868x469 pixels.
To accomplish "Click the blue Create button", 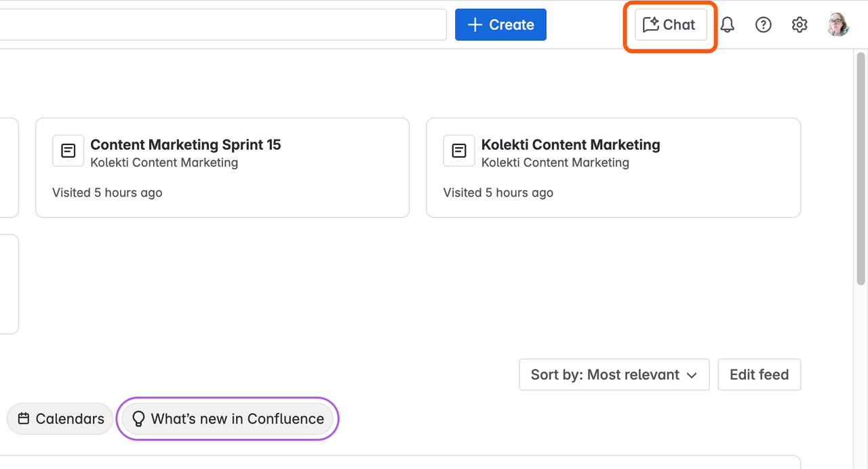I will 500,25.
